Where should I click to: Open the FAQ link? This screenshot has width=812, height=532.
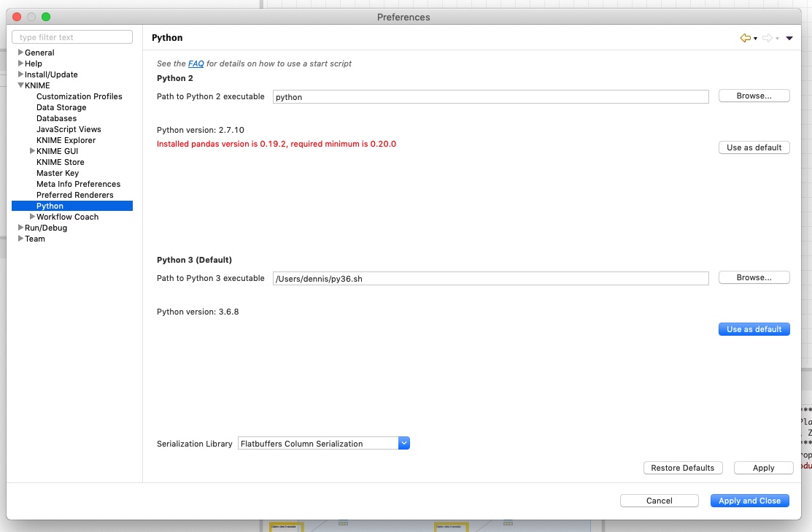(x=196, y=63)
